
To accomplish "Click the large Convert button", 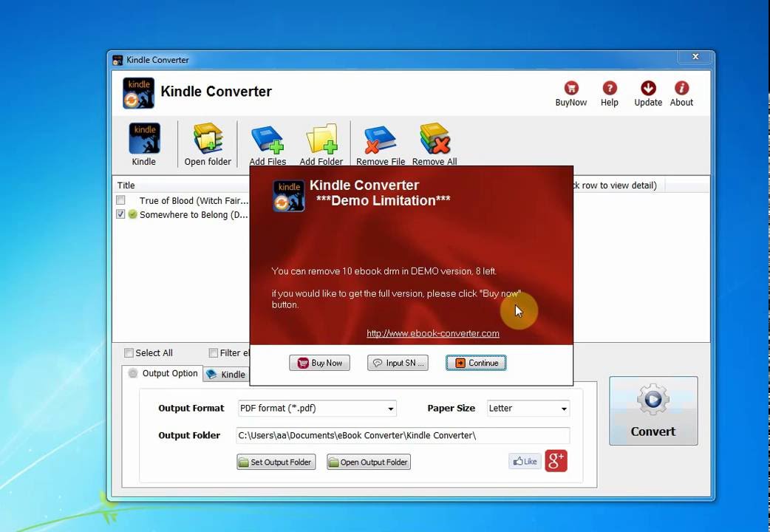I will pos(653,411).
